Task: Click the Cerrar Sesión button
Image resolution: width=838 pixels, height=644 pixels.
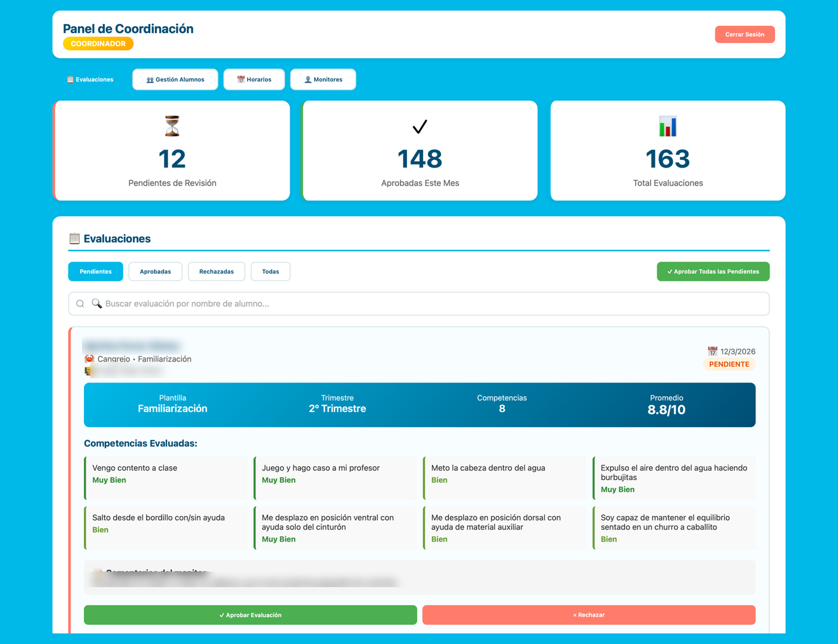Action: click(745, 35)
